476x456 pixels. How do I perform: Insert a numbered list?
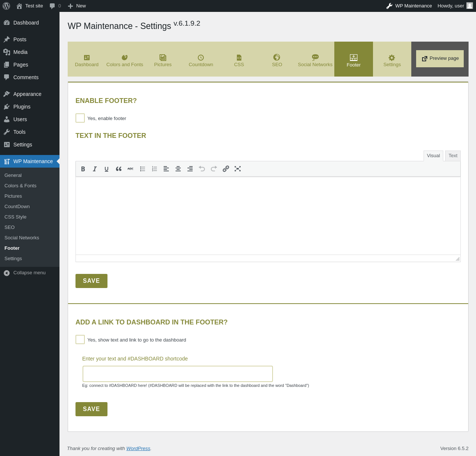point(154,169)
